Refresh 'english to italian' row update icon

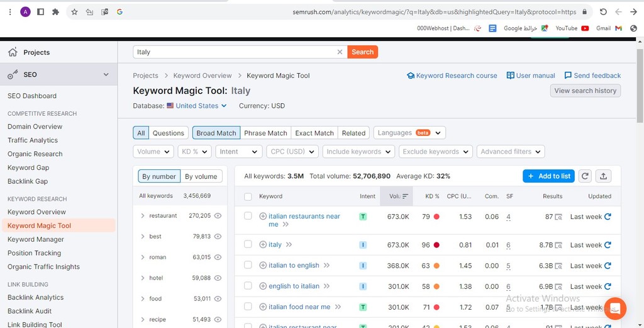pyautogui.click(x=608, y=286)
